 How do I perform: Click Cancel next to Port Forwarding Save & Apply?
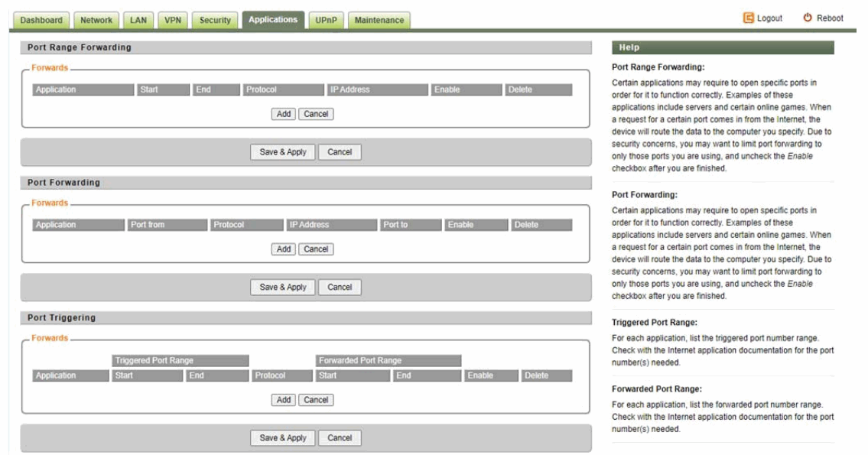tap(340, 287)
